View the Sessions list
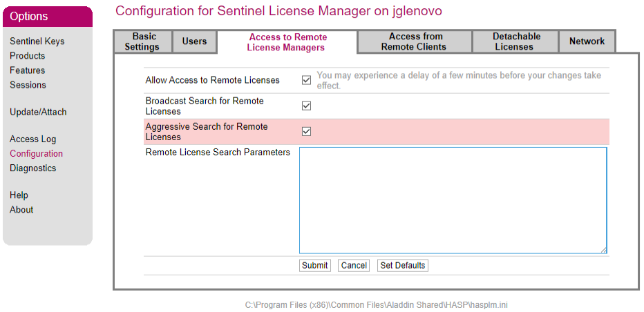The width and height of the screenshot is (644, 312). pyautogui.click(x=28, y=85)
